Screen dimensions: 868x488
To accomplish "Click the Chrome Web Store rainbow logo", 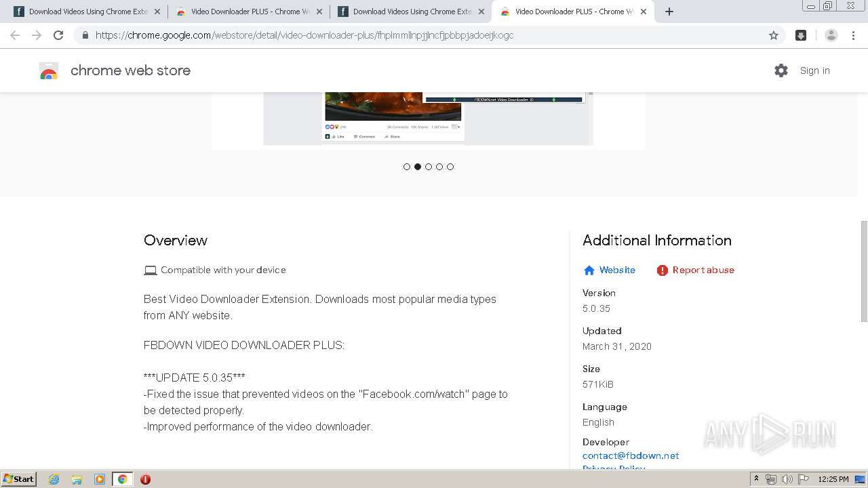I will tap(49, 70).
